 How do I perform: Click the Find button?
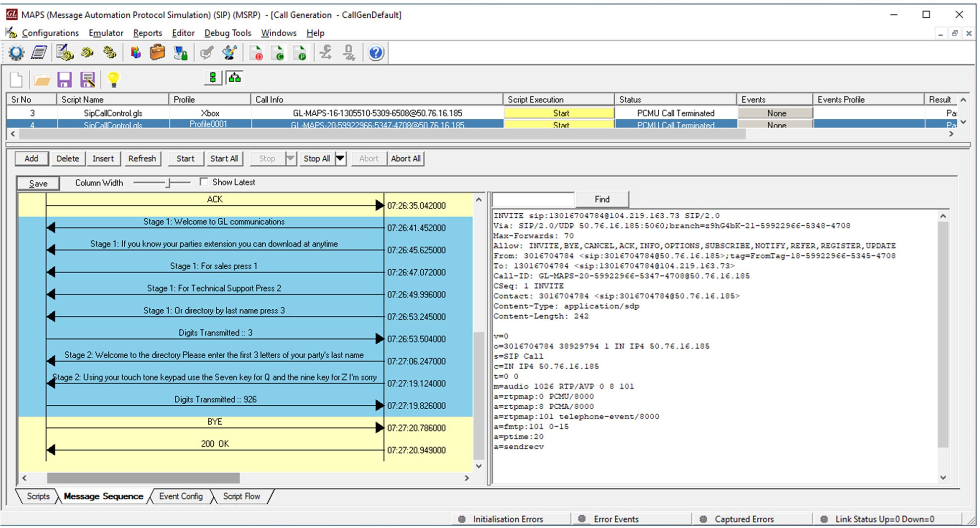tap(602, 199)
